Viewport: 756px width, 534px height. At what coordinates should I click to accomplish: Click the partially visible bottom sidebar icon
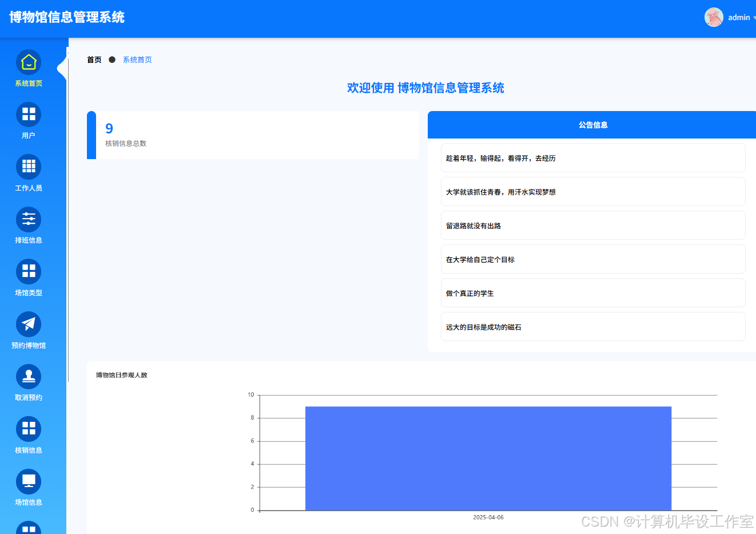pyautogui.click(x=29, y=528)
